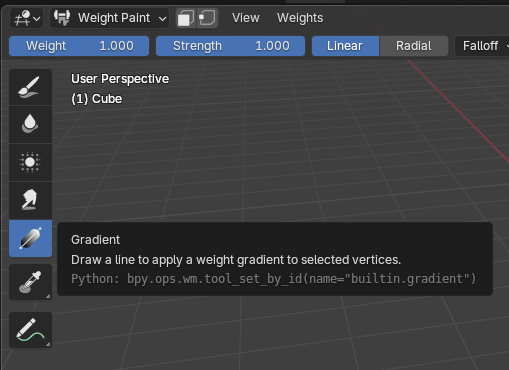This screenshot has height=370, width=509.
Task: Select the active Gradient tool
Action: [x=30, y=238]
